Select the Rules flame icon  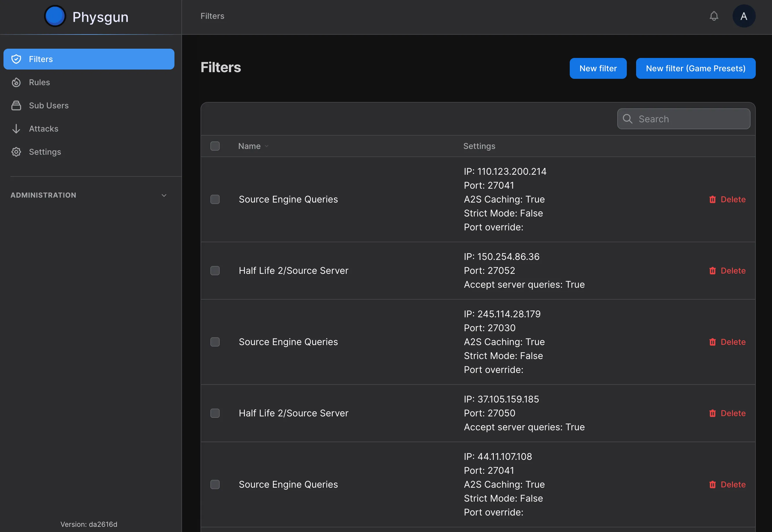pos(16,82)
